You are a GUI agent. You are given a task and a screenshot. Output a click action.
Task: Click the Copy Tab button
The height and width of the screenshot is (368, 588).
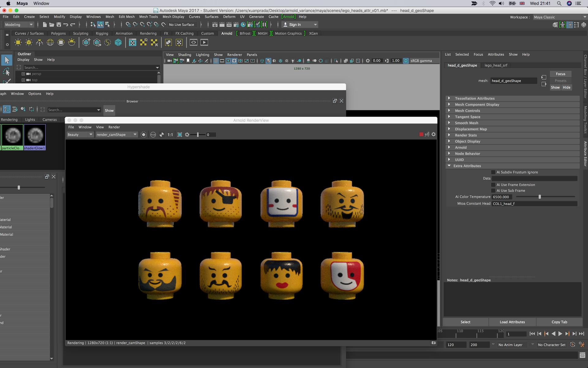click(x=559, y=322)
